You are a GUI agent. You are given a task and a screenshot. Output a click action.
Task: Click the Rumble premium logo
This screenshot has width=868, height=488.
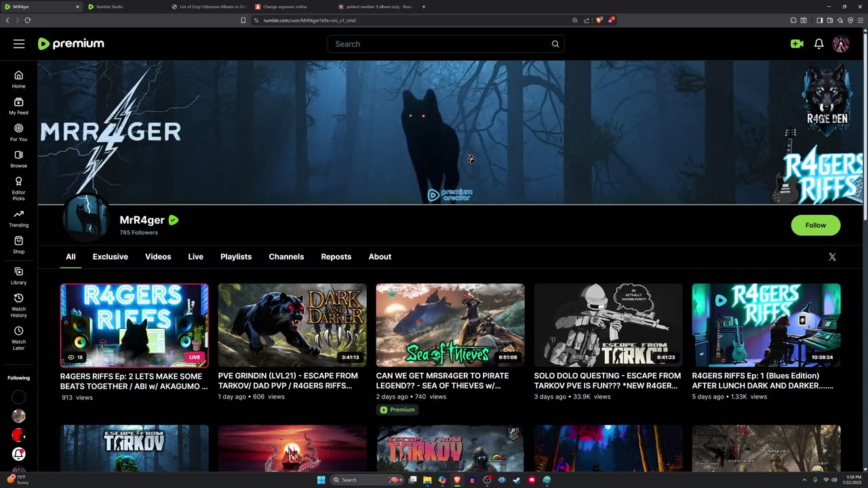click(x=71, y=44)
